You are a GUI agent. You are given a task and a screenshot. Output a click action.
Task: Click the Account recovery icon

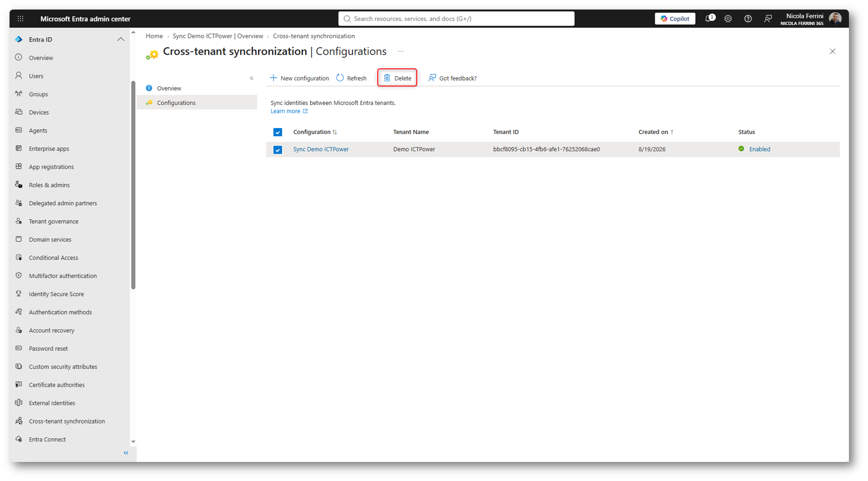click(19, 330)
